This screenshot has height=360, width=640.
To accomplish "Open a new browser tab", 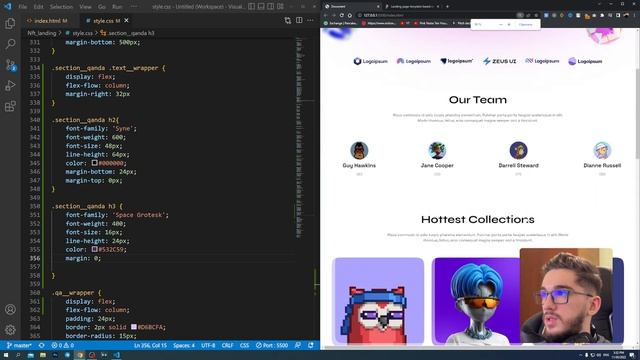I will (447, 7).
